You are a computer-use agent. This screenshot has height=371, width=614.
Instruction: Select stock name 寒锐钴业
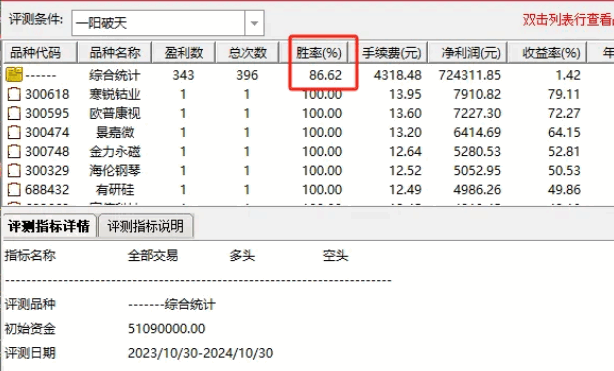pos(115,94)
